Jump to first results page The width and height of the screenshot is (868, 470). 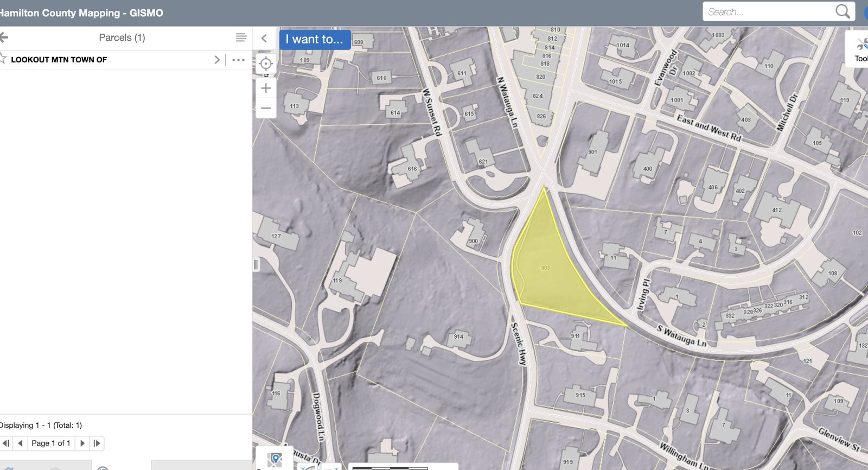click(x=6, y=443)
